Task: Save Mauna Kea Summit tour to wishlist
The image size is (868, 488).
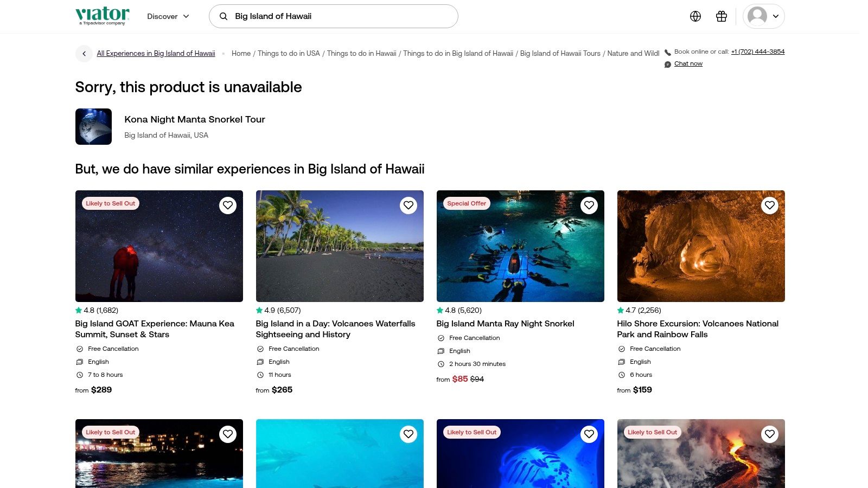Action: pos(228,206)
